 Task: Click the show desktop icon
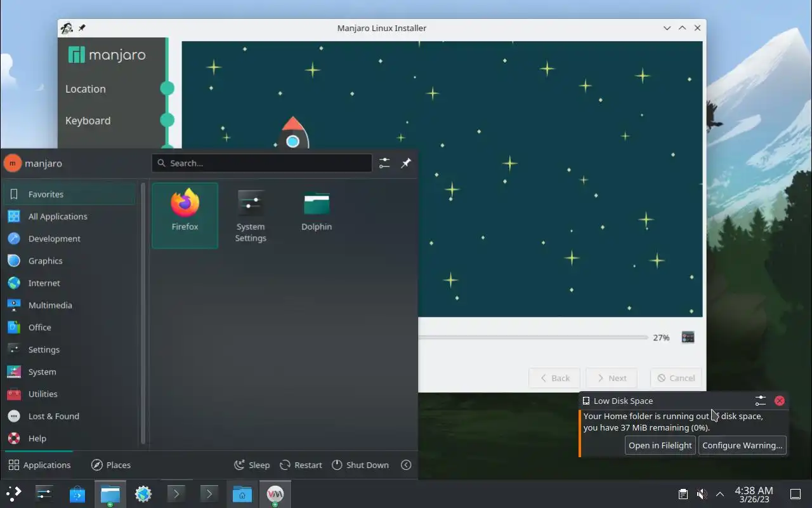pyautogui.click(x=796, y=494)
